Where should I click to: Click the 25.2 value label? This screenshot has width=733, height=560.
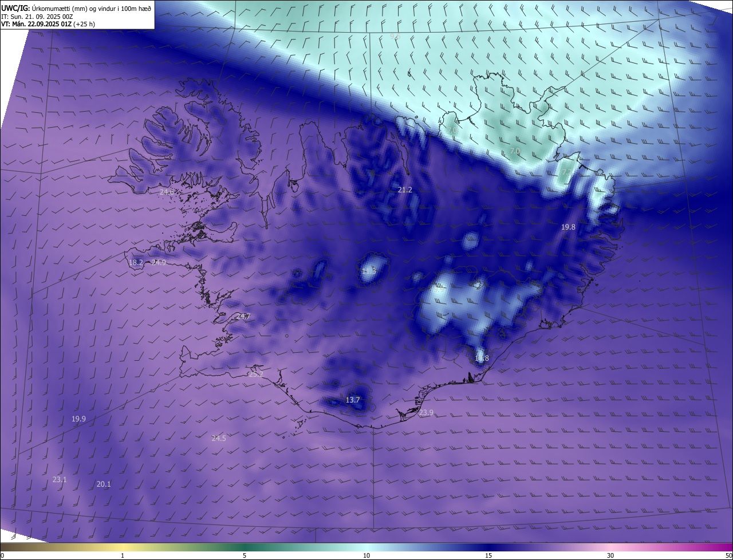pos(256,374)
